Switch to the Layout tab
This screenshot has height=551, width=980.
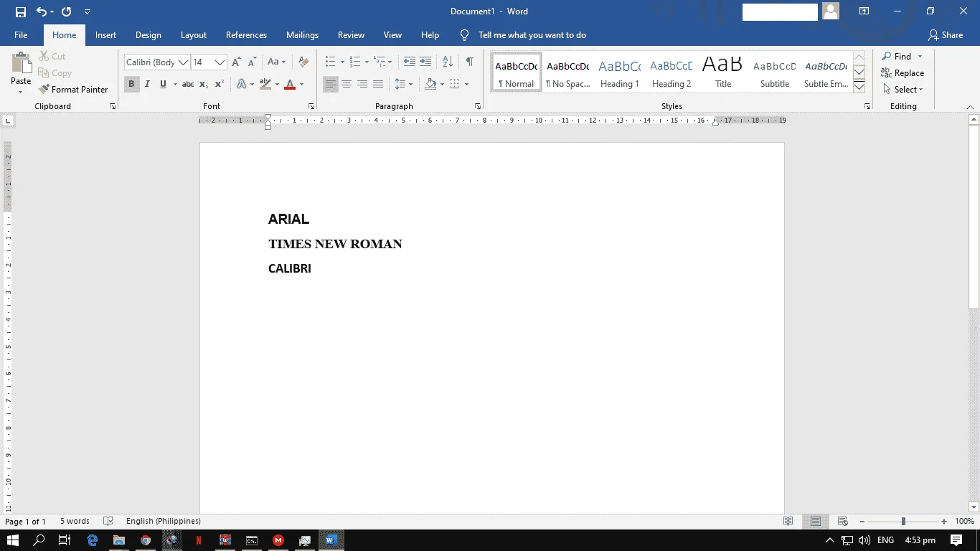pyautogui.click(x=194, y=34)
